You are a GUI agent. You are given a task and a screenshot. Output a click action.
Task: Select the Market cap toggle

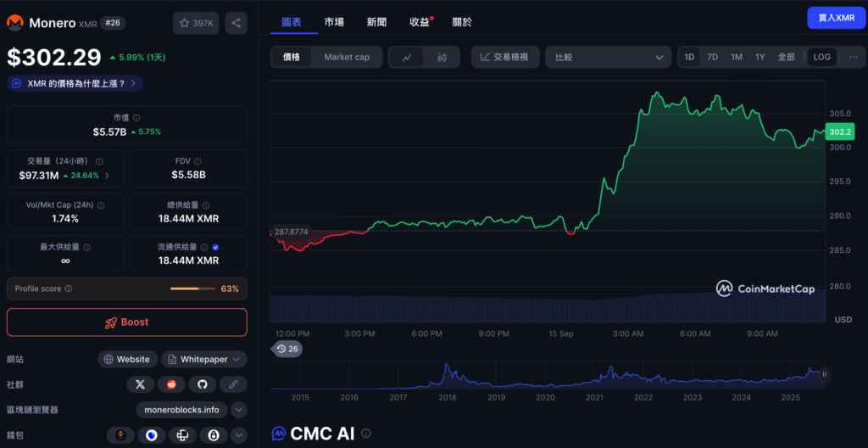click(x=347, y=57)
